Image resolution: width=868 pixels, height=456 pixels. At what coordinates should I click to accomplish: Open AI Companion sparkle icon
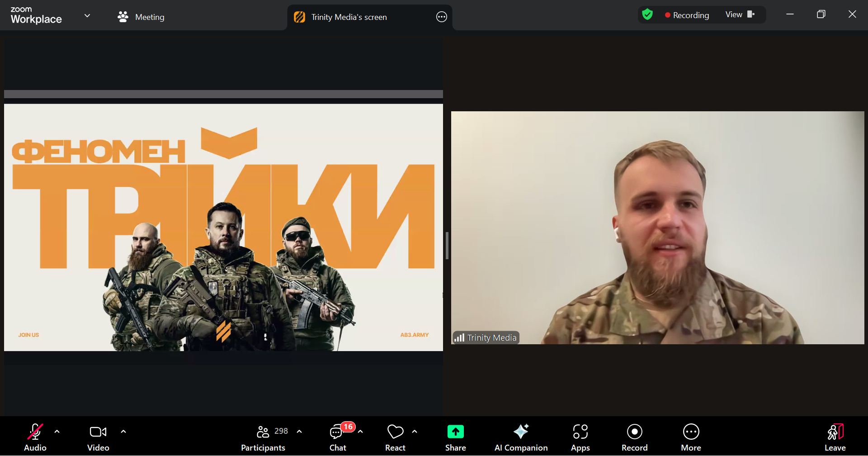pyautogui.click(x=521, y=432)
